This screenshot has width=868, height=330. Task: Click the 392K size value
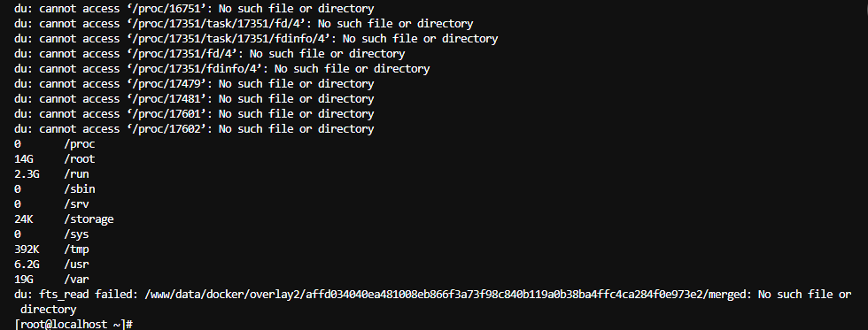coord(27,249)
